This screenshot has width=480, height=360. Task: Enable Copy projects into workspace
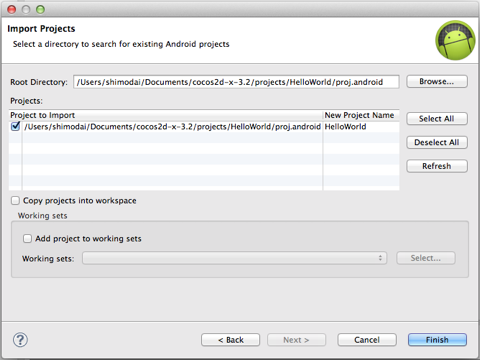point(15,200)
